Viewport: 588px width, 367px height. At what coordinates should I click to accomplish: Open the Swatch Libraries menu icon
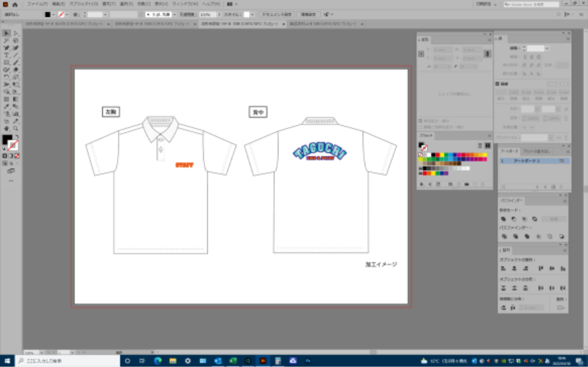click(422, 184)
